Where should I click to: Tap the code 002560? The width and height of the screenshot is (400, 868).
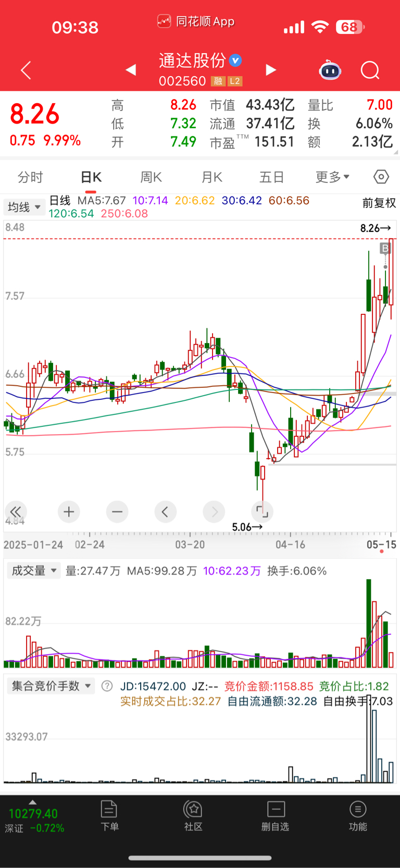[182, 81]
